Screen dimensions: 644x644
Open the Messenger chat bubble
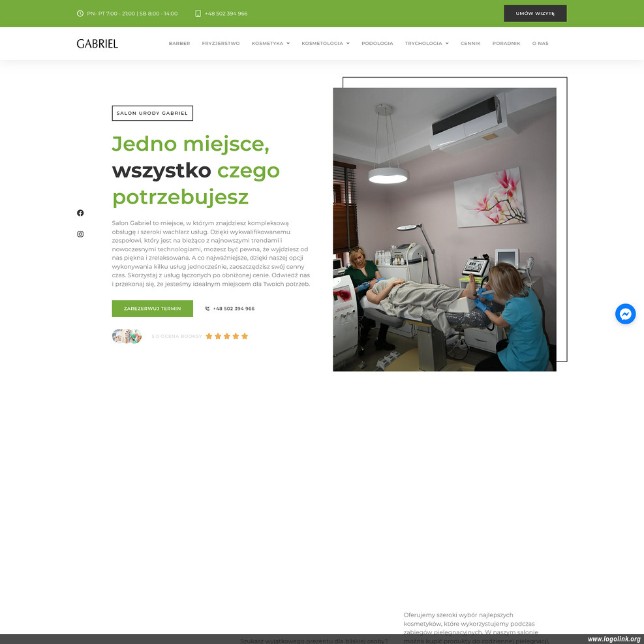click(x=625, y=314)
